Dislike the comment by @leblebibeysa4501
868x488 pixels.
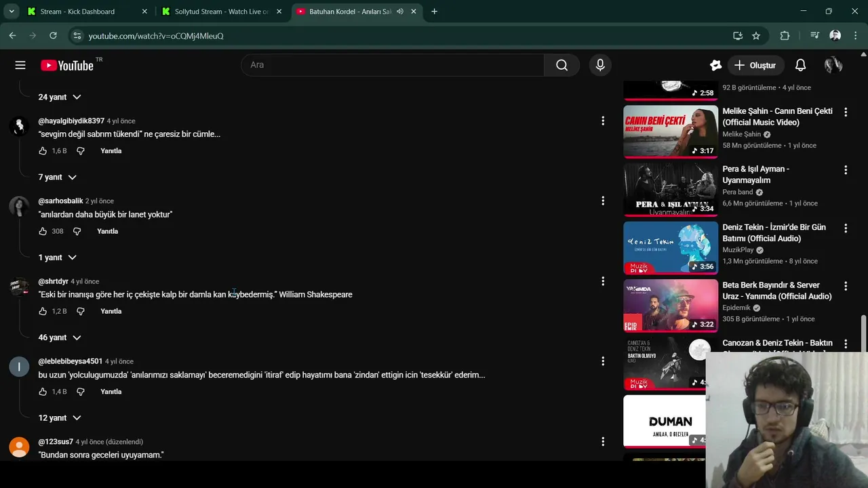click(81, 392)
